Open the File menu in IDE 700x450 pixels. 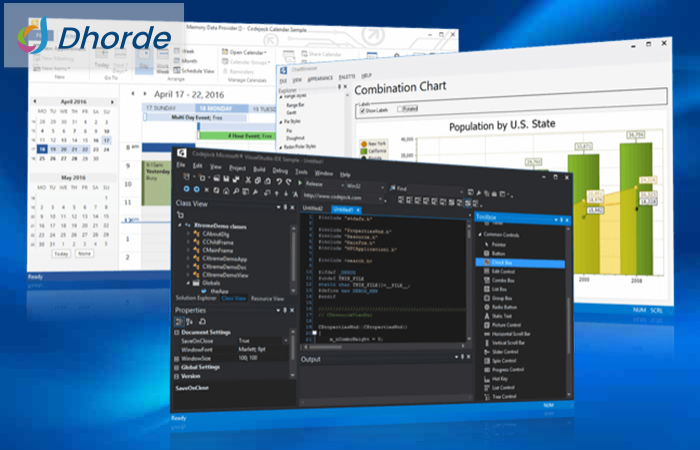[180, 164]
